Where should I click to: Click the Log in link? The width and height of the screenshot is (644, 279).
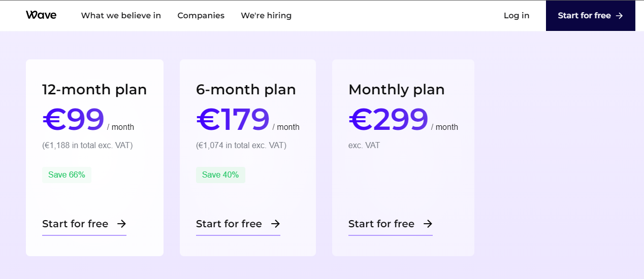click(517, 16)
